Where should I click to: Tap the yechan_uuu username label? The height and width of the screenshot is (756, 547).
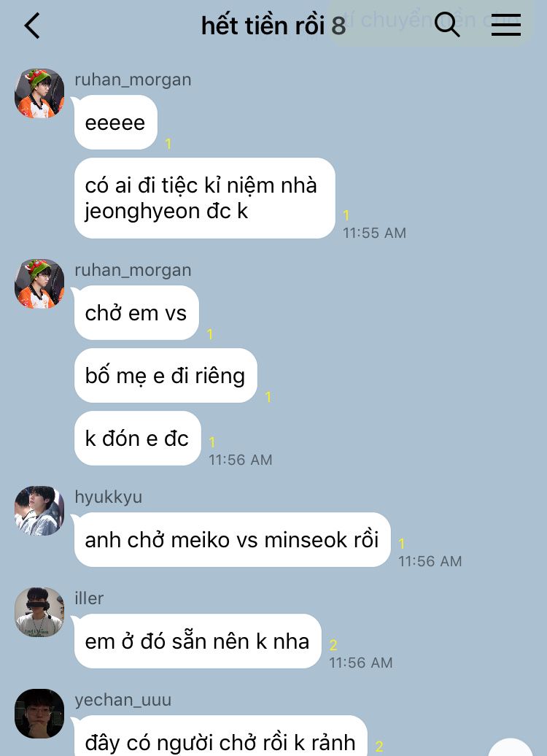pos(123,700)
